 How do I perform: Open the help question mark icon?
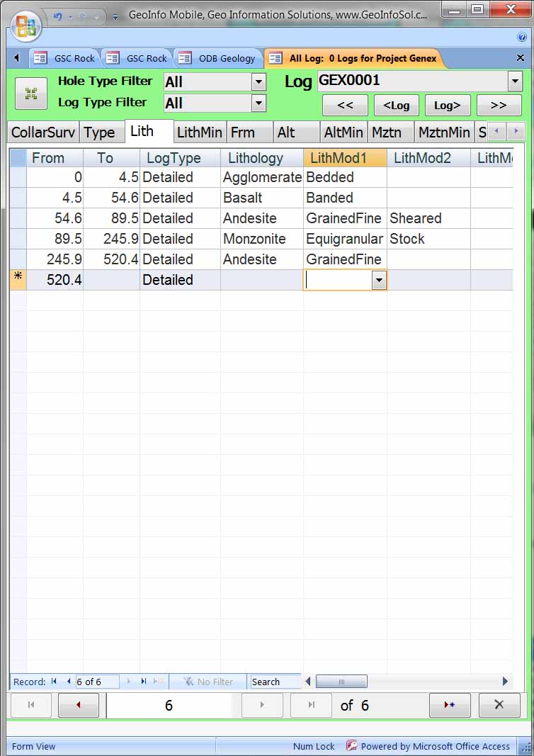coord(522,37)
